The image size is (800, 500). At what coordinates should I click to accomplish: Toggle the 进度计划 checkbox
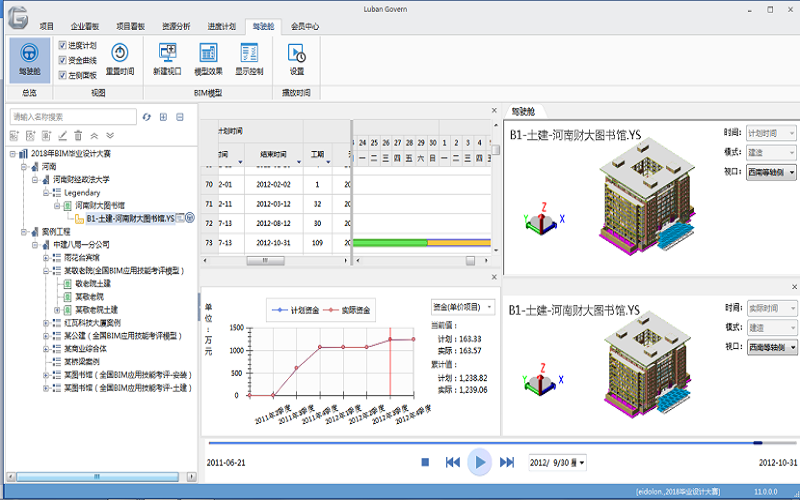63,45
